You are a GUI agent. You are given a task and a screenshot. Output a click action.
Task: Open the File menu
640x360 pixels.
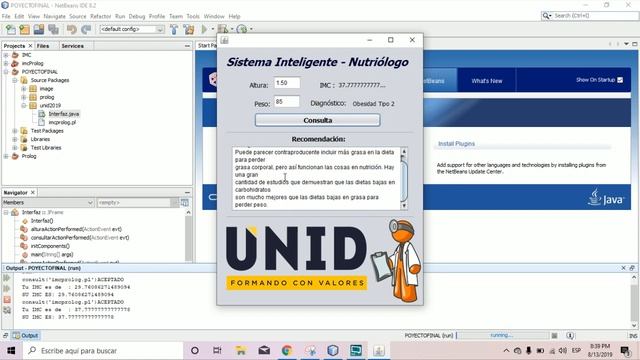[x=6, y=16]
